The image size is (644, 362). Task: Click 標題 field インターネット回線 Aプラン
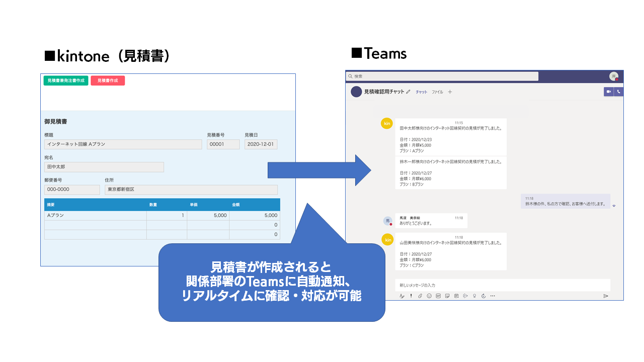click(x=123, y=144)
